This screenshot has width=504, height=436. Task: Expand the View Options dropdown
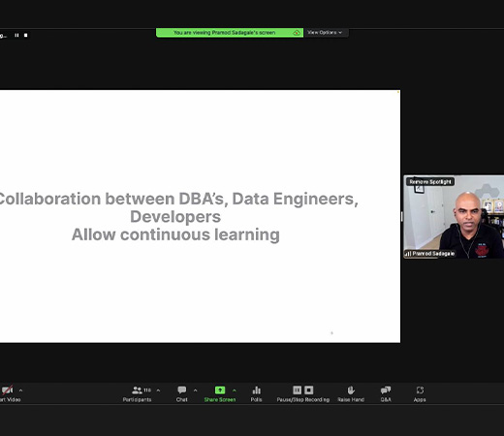pos(326,33)
